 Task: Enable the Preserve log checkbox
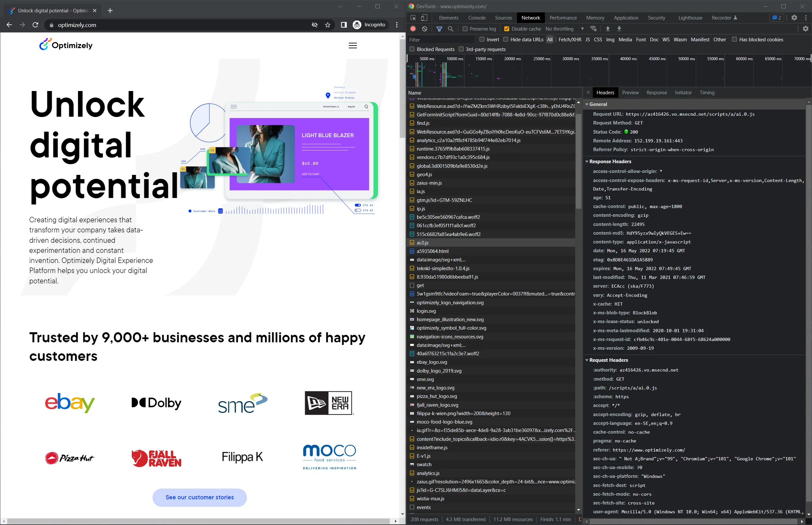pyautogui.click(x=465, y=29)
